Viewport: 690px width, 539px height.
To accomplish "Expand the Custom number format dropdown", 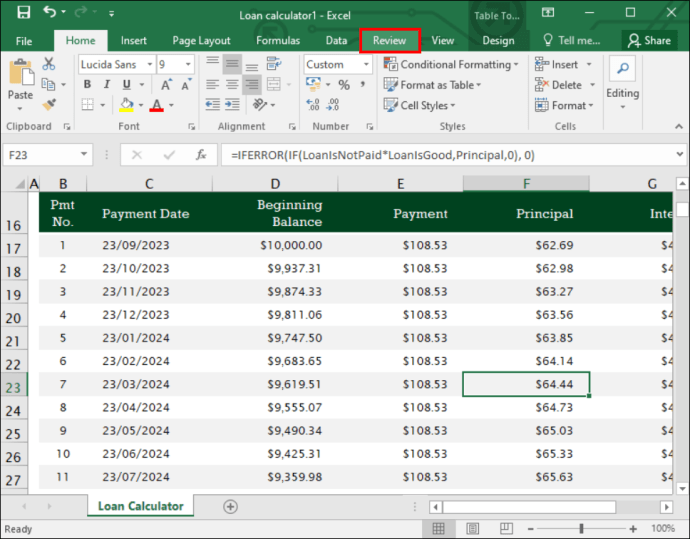I will 366,65.
